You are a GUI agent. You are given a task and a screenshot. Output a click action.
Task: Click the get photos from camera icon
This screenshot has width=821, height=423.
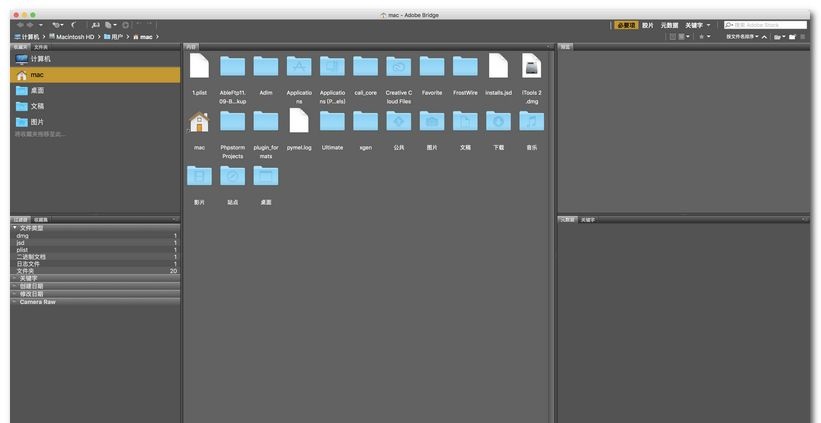click(x=95, y=25)
